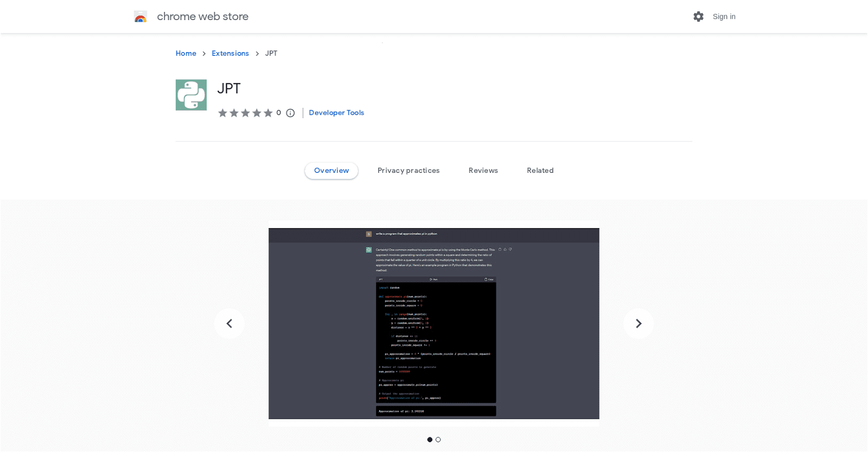Click the "chrome web store" header title
The width and height of the screenshot is (868, 452).
click(x=202, y=17)
